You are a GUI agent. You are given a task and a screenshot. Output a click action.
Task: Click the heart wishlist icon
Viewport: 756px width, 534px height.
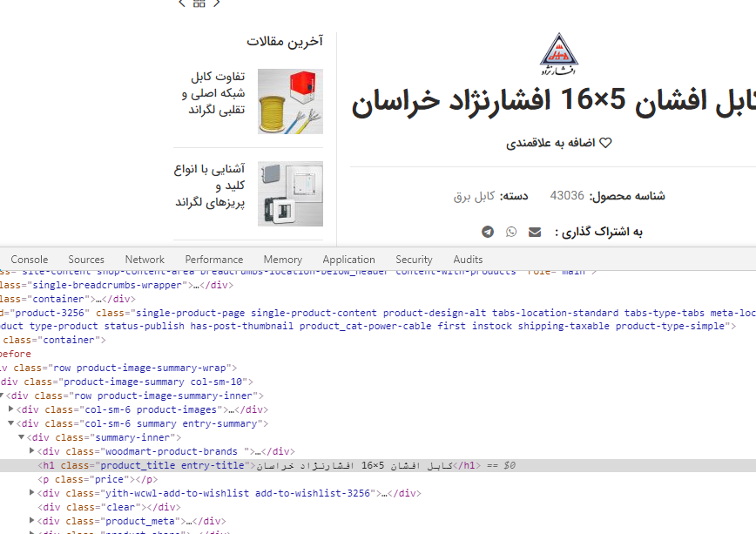tap(605, 143)
